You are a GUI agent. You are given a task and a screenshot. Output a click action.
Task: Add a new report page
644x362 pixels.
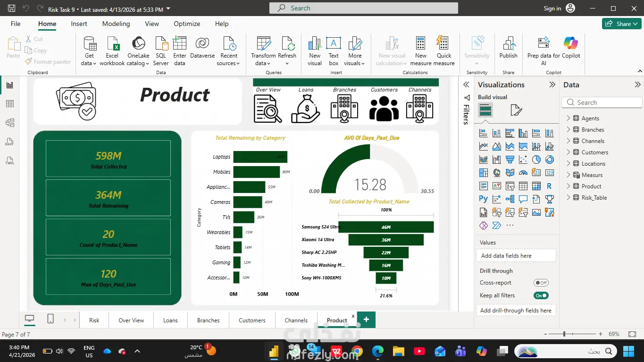click(366, 320)
